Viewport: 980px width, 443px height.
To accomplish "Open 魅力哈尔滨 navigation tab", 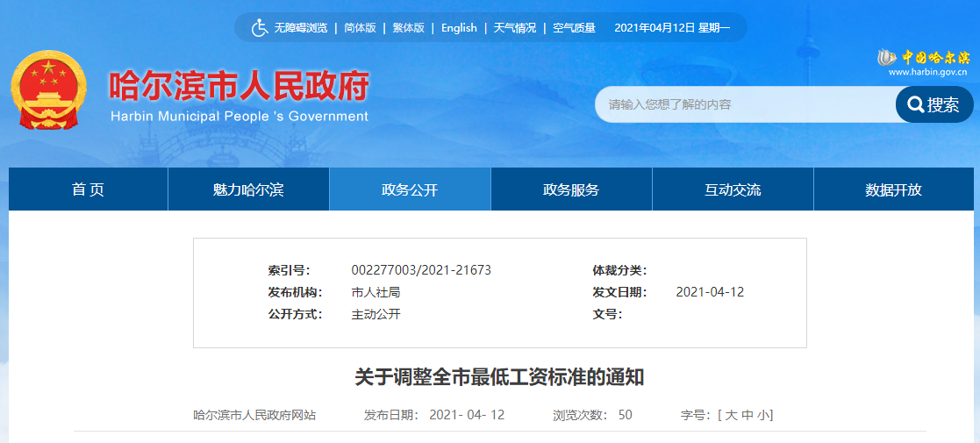I will (248, 189).
